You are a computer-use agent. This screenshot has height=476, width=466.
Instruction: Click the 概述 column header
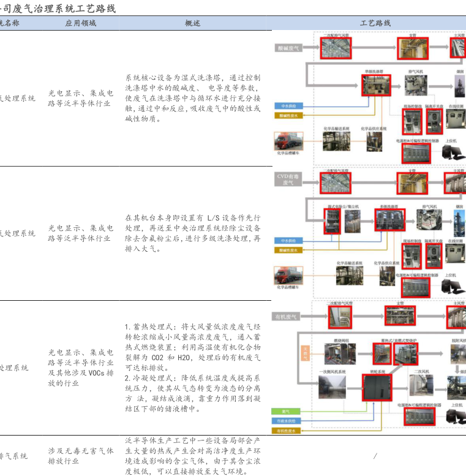(x=192, y=23)
